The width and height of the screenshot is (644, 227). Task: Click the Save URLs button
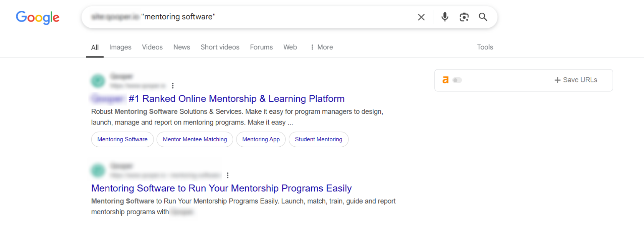point(576,80)
